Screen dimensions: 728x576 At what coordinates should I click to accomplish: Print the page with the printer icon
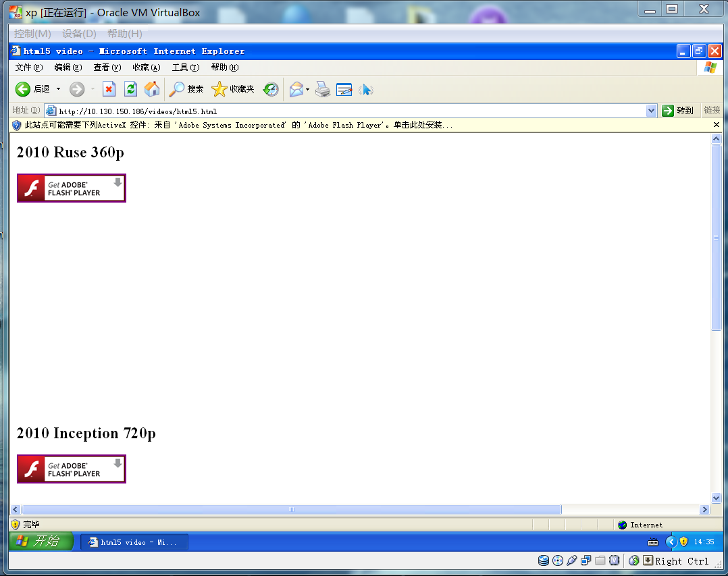click(x=323, y=89)
